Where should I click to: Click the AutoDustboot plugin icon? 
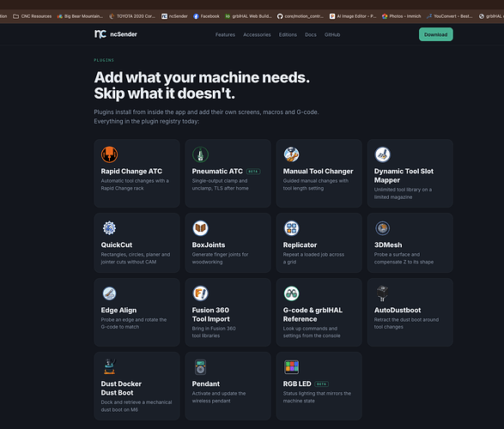382,293
